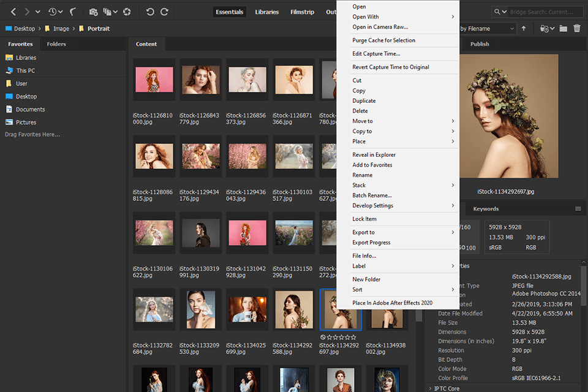Click Portrait in the breadcrumb path
588x392 pixels.
pyautogui.click(x=98, y=28)
